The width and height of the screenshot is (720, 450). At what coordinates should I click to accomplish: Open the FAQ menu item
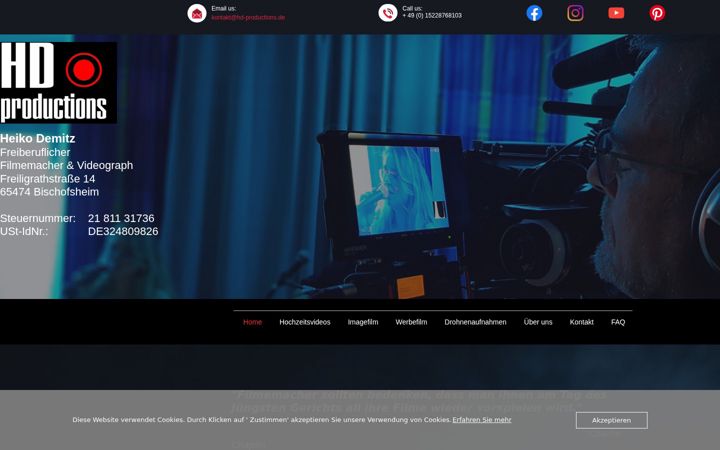click(618, 322)
